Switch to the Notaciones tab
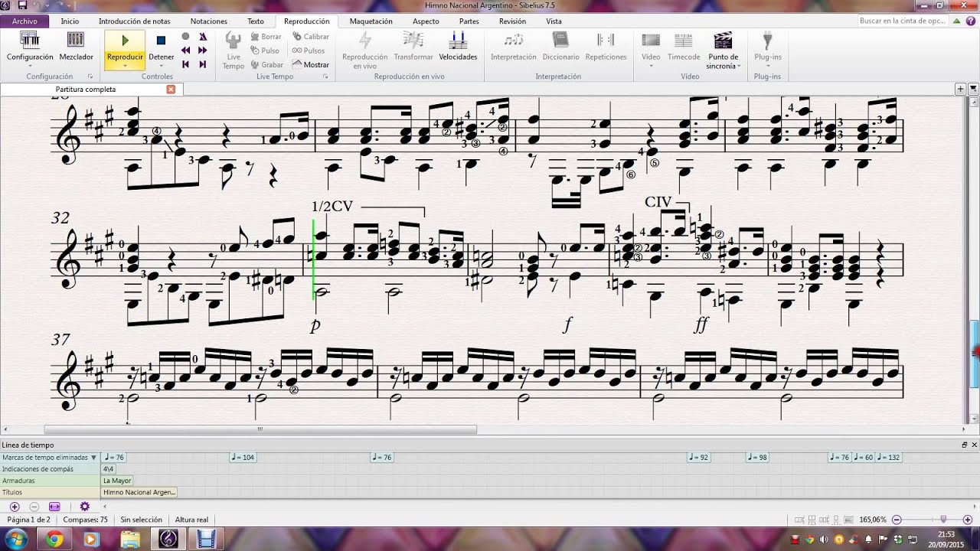This screenshot has width=980, height=551. point(208,21)
